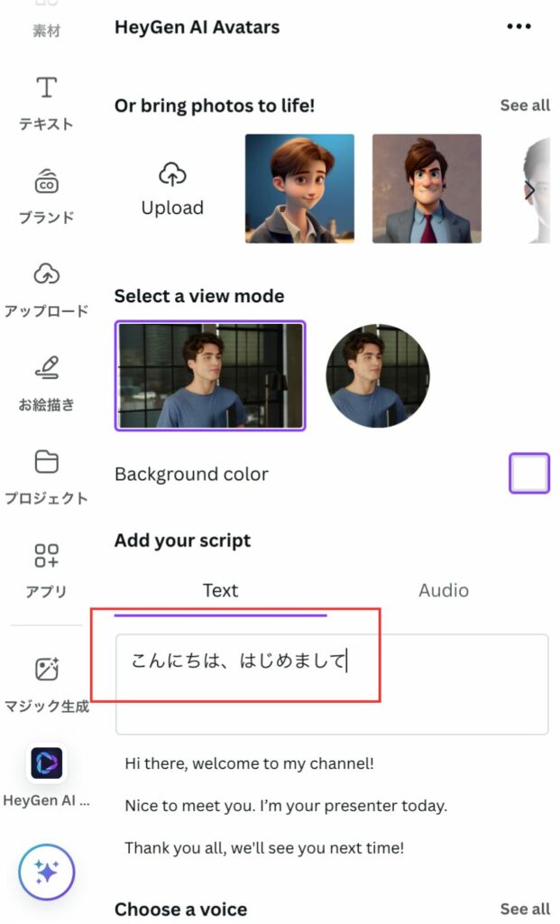
Task: Click the Magic sparkle assistant icon
Action: (45, 872)
